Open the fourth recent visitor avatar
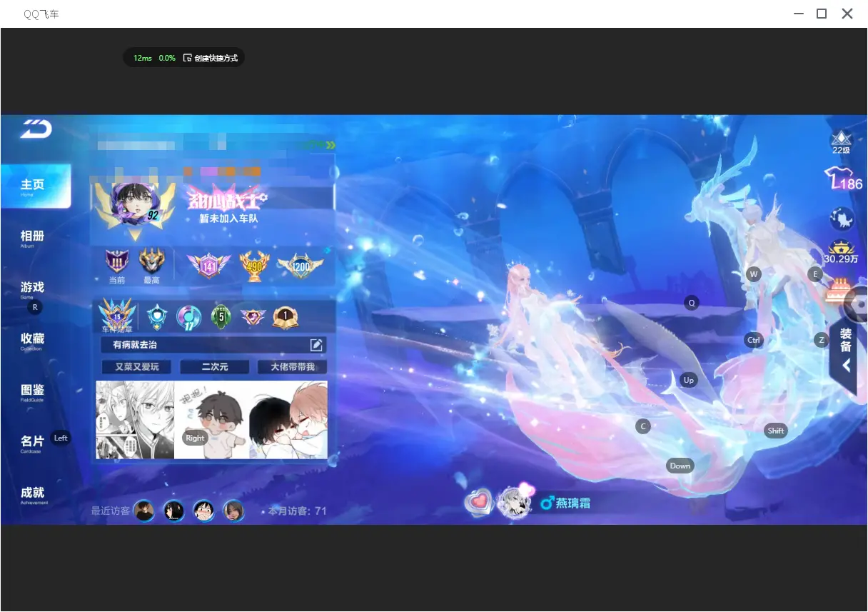Image resolution: width=868 pixels, height=612 pixels. pyautogui.click(x=234, y=511)
